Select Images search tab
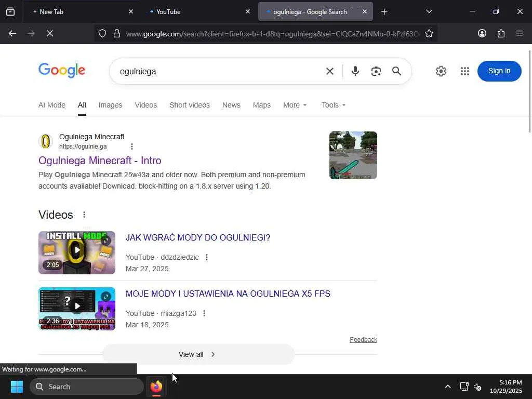 click(110, 105)
